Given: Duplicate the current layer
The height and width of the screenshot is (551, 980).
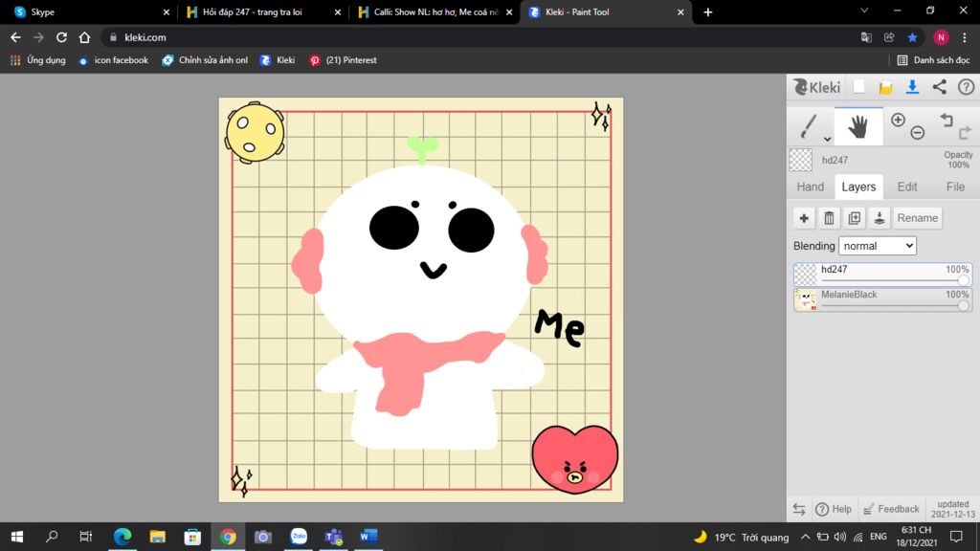Looking at the screenshot, I should point(855,218).
